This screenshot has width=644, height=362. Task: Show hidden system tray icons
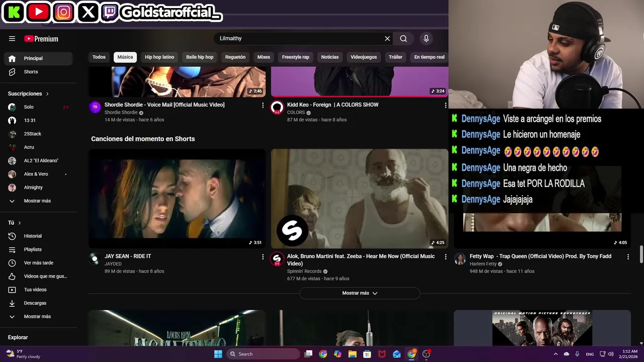point(555,354)
